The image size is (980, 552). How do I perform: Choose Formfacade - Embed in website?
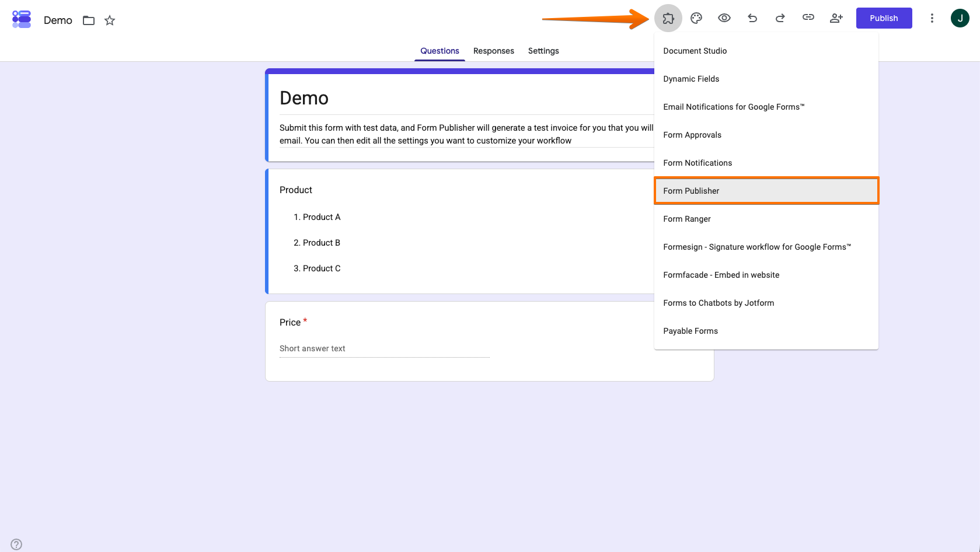coord(766,275)
